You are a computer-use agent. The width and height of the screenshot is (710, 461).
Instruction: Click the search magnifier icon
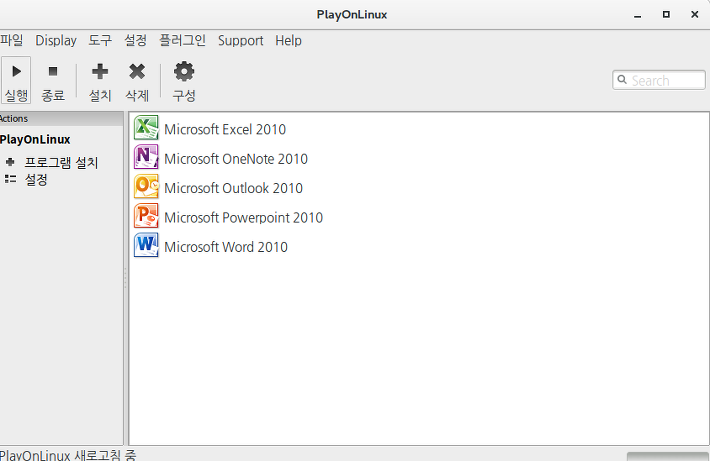pos(622,80)
